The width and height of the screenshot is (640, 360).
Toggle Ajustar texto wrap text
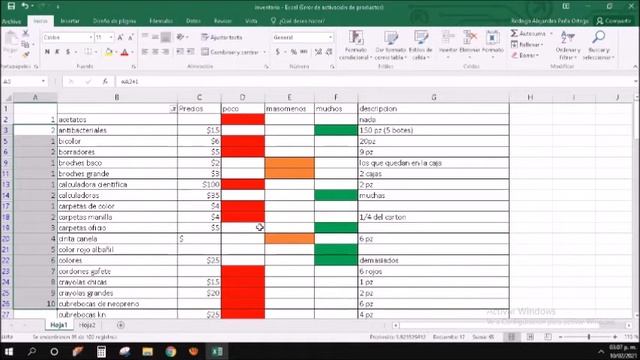click(222, 37)
